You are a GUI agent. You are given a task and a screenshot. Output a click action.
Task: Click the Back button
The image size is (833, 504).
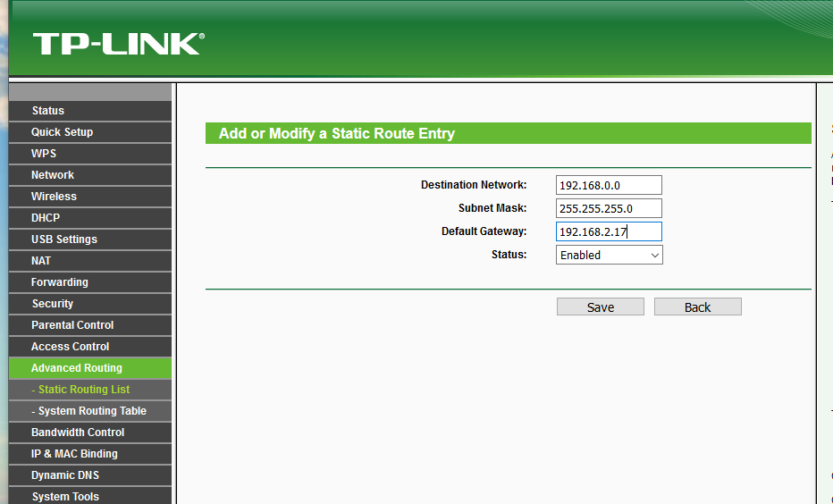click(x=697, y=307)
